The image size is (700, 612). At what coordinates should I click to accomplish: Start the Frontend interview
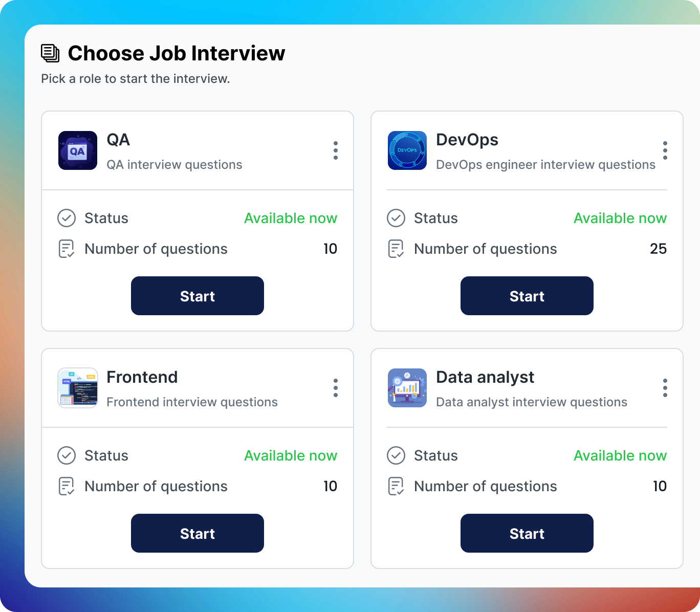[x=197, y=533]
